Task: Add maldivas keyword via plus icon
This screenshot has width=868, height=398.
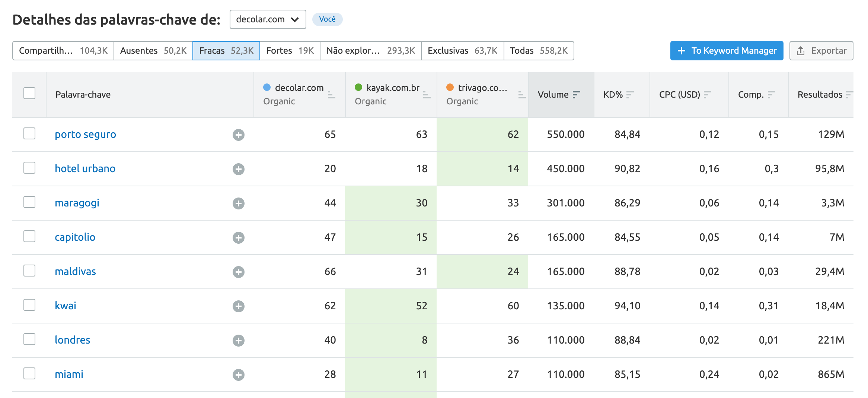Action: click(x=239, y=272)
